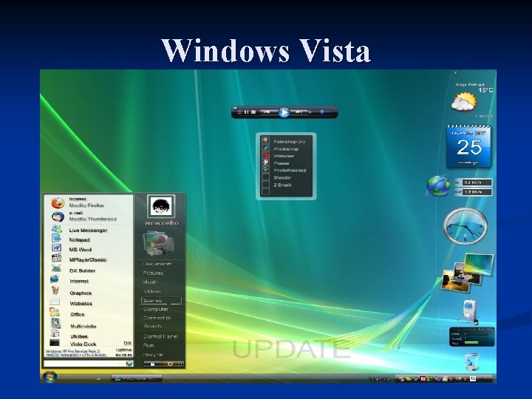Select Connect to in Start menu

pyautogui.click(x=157, y=318)
